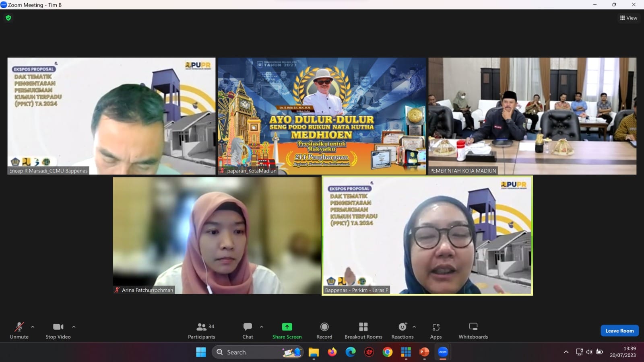The image size is (644, 362).
Task: Expand chat options arrow next to Chat
Action: [262, 327]
